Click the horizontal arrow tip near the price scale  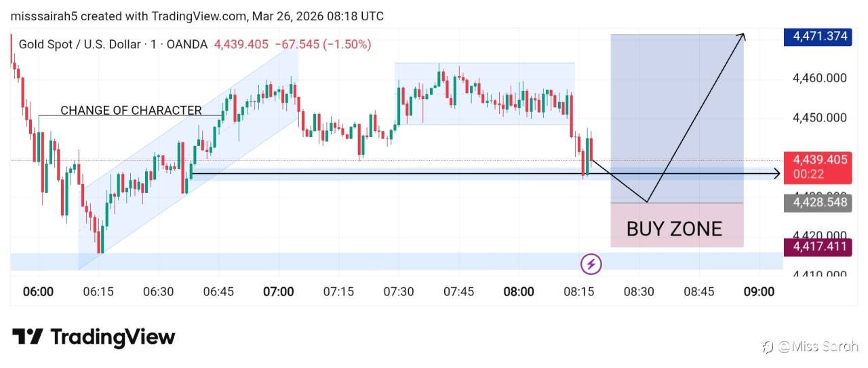(777, 175)
